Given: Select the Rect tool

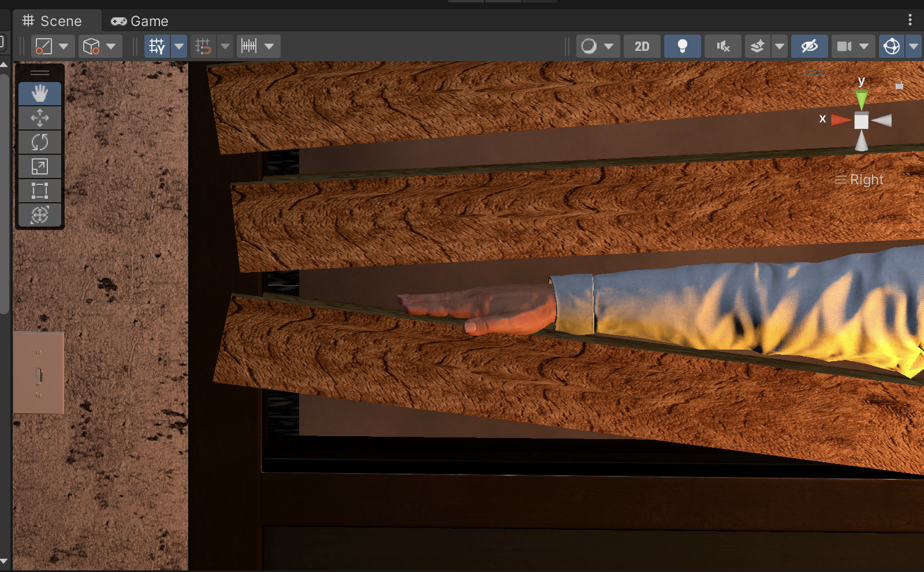Looking at the screenshot, I should tap(40, 191).
